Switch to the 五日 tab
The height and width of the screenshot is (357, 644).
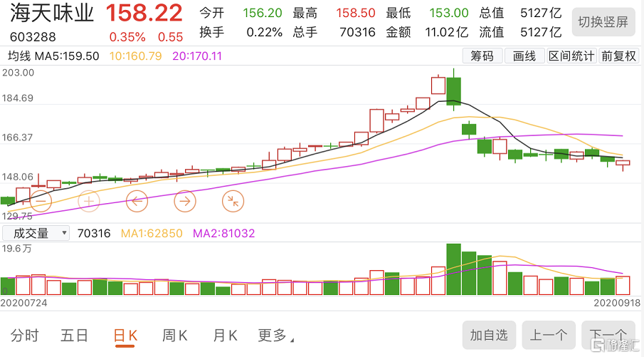75,336
